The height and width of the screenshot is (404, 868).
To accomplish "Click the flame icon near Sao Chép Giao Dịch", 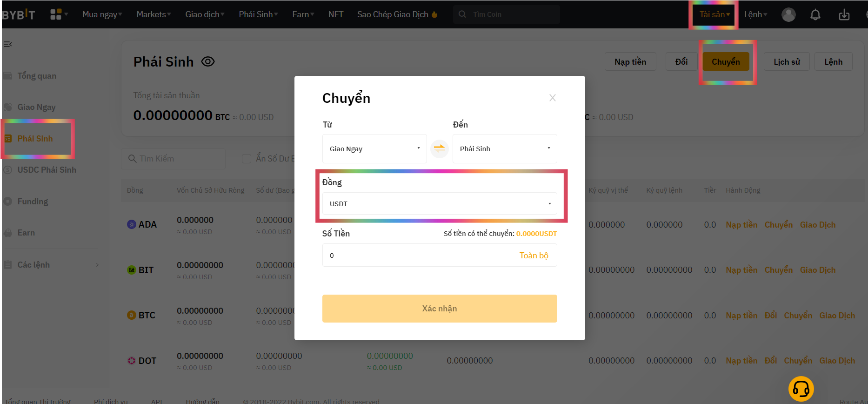I will click(434, 14).
